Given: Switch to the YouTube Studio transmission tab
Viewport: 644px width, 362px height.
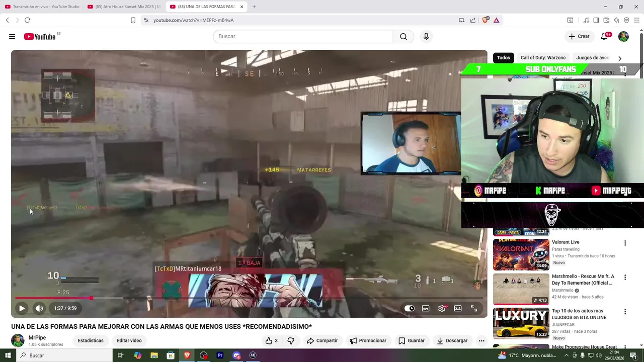Looking at the screenshot, I should [x=42, y=7].
